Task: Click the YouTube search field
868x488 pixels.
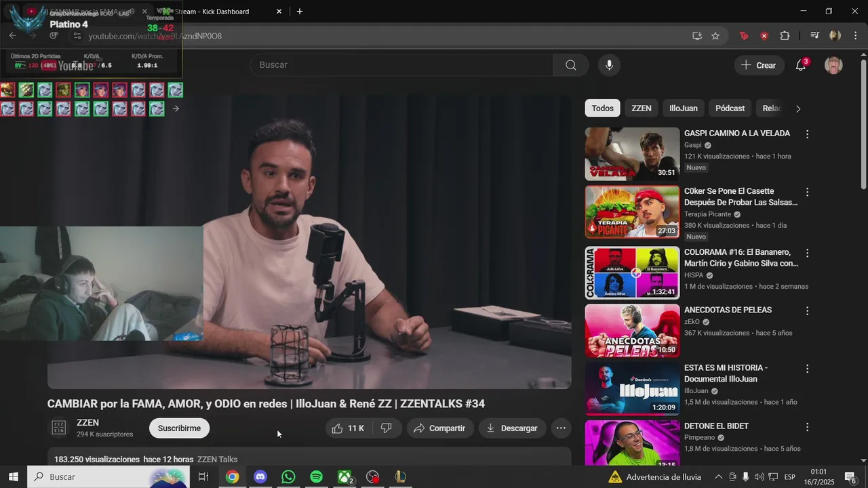Action: tap(401, 65)
